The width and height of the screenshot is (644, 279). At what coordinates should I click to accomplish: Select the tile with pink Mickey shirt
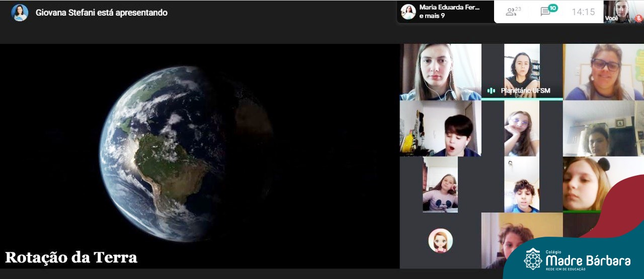coord(440,184)
